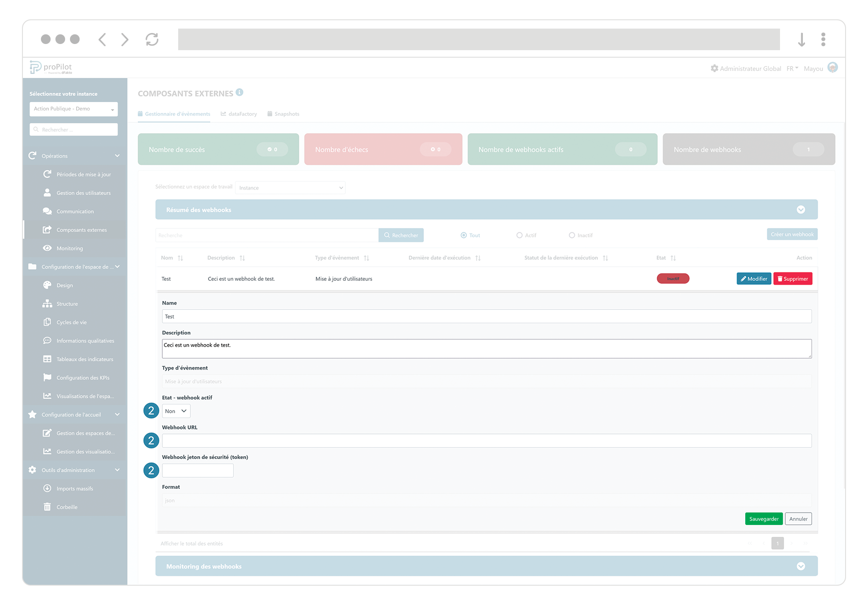Select the Design palette icon
Screen dimensions: 868x609
[x=48, y=285]
